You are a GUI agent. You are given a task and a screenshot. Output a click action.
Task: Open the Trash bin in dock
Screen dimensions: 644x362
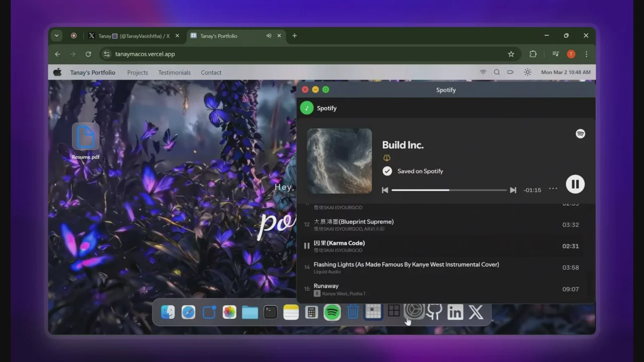coord(353,312)
